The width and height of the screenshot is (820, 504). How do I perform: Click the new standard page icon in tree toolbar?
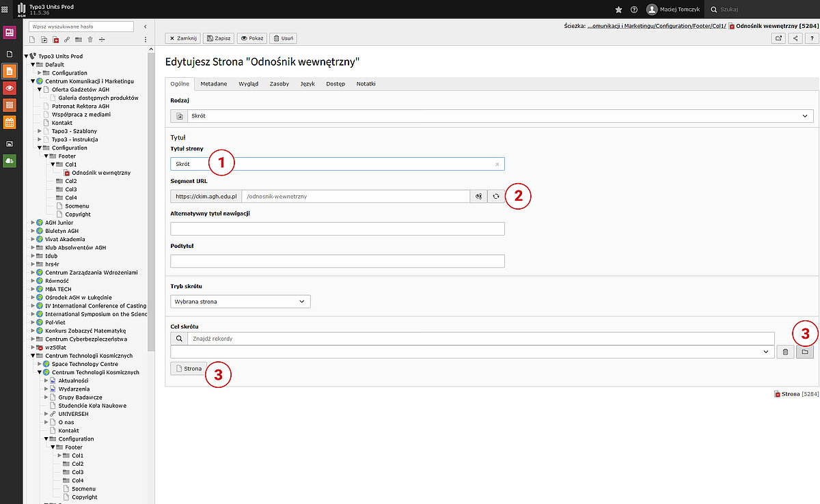pos(33,40)
